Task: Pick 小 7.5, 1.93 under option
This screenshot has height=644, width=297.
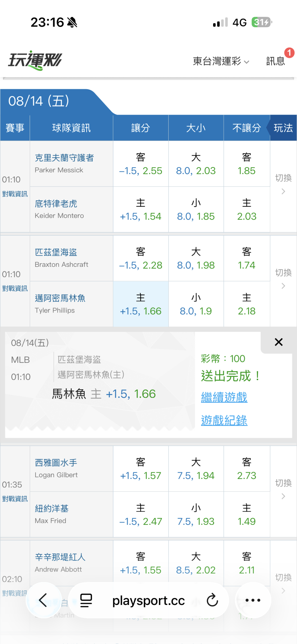Action: [x=196, y=514]
